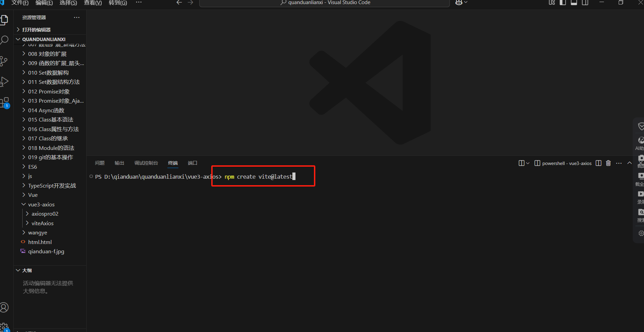Open the Customize Layout icon
The width and height of the screenshot is (644, 332).
(x=552, y=3)
